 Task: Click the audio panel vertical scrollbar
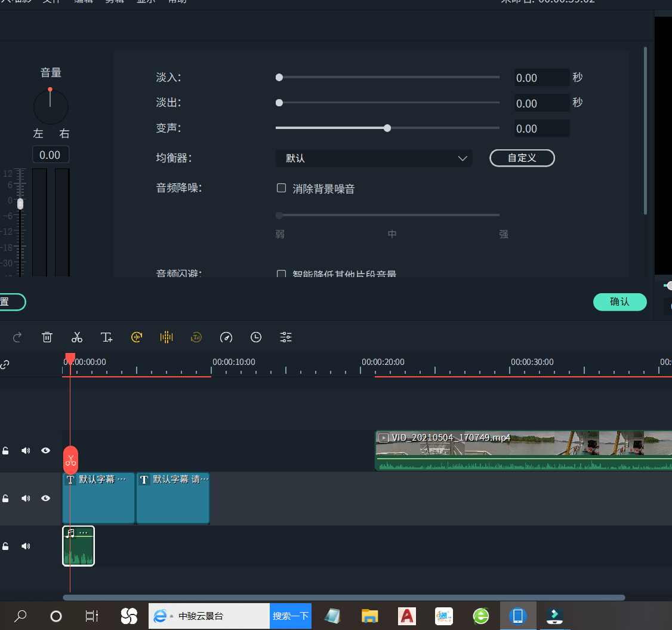645,131
